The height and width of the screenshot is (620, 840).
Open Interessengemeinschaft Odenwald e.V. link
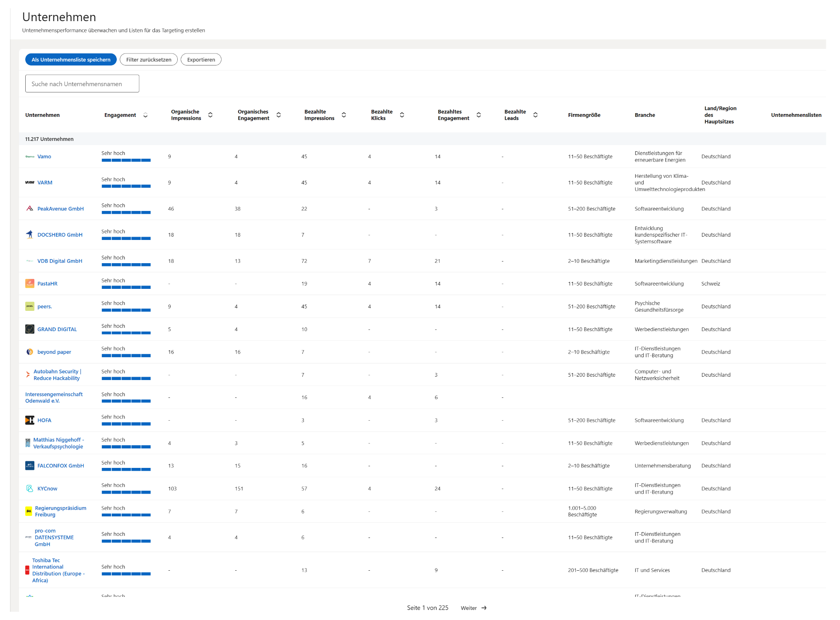coord(54,397)
